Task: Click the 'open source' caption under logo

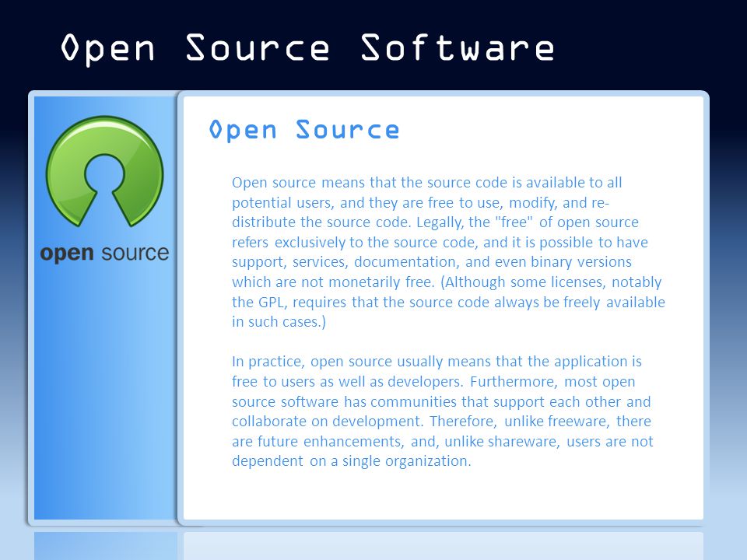Action: (104, 253)
